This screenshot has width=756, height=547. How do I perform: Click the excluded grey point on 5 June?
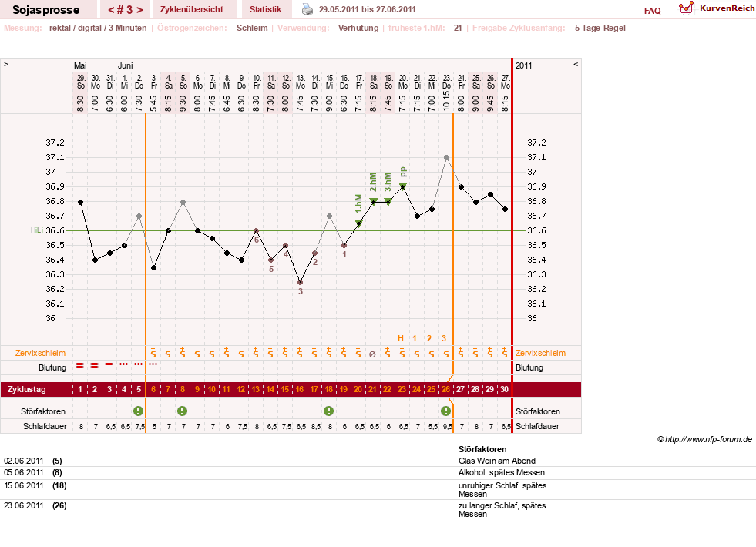pyautogui.click(x=183, y=203)
